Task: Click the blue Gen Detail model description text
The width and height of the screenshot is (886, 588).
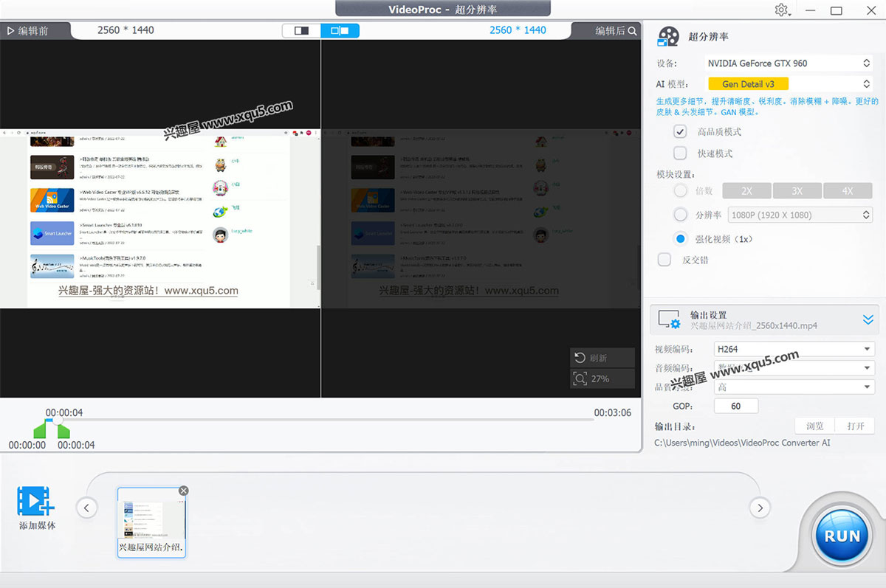Action: pyautogui.click(x=767, y=107)
